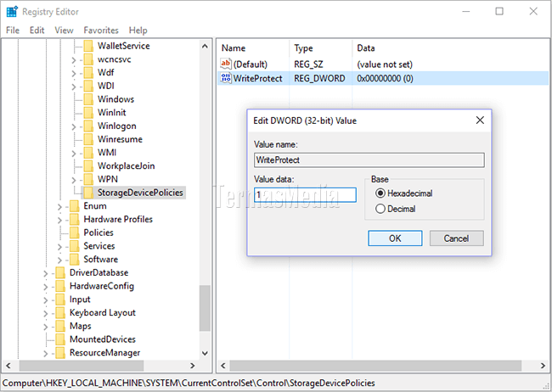This screenshot has height=392, width=552.
Task: Click the tree pane scroll up arrow
Action: 205,46
